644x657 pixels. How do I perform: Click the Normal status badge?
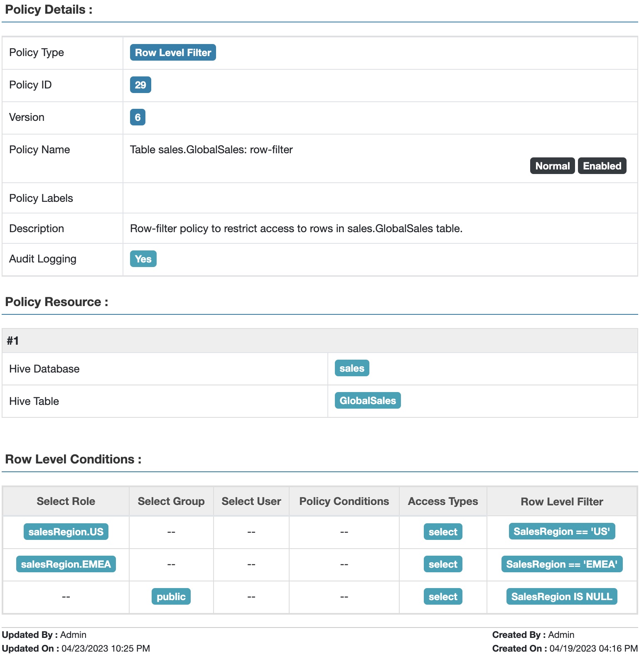[x=552, y=166]
